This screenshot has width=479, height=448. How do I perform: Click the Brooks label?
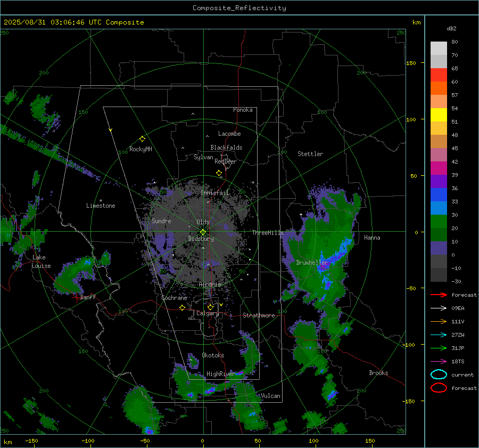coord(378,373)
